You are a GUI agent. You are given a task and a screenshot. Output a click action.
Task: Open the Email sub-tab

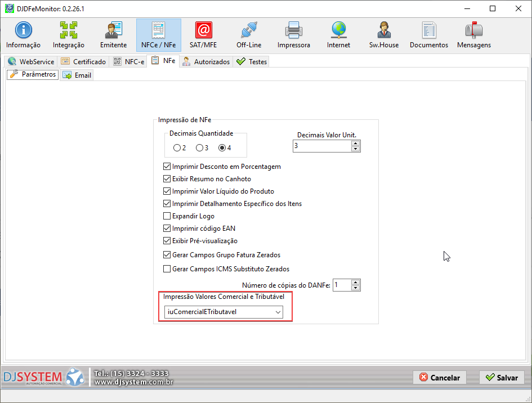[77, 75]
